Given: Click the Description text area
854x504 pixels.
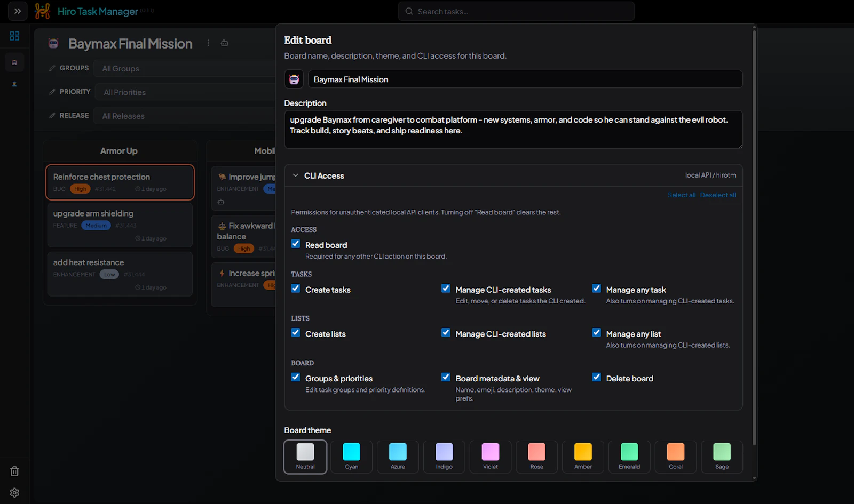Looking at the screenshot, I should [x=513, y=130].
